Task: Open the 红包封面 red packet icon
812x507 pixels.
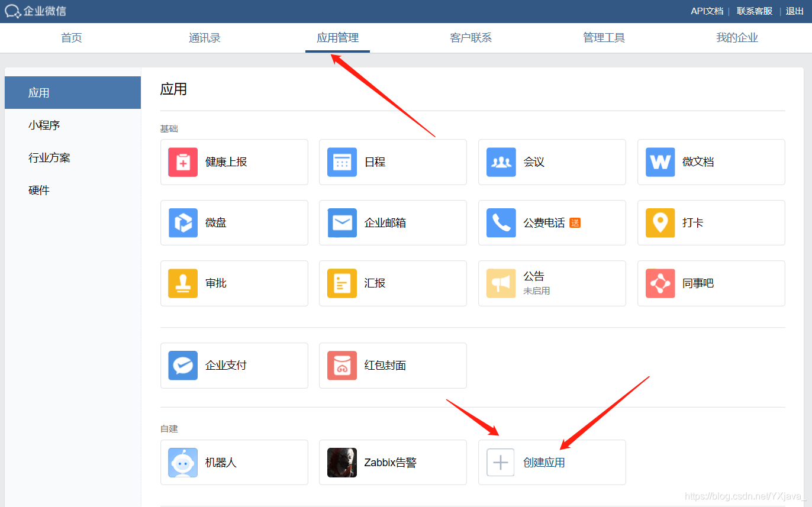Action: point(342,366)
